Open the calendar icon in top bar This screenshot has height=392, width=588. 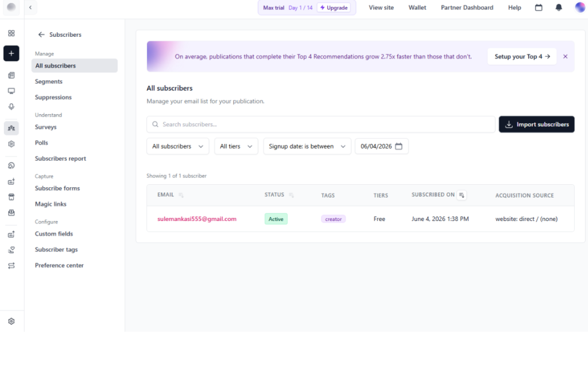click(x=539, y=7)
